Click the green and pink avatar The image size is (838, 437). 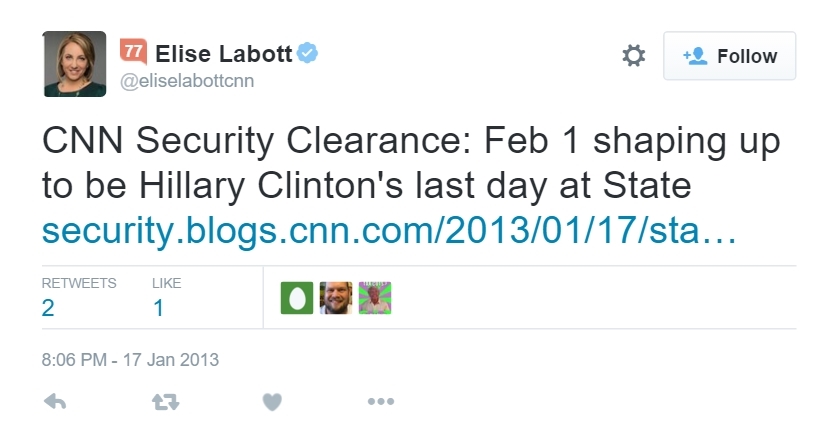pos(375,297)
